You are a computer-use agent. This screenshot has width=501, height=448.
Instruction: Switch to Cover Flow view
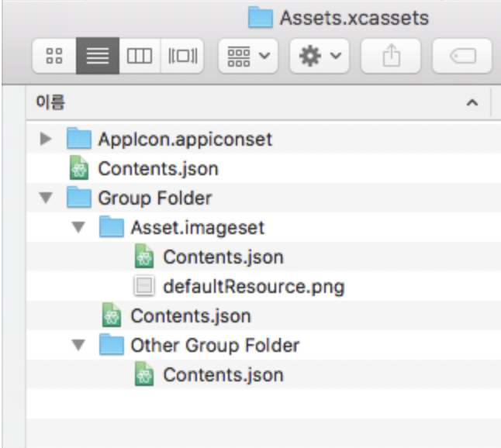(x=182, y=56)
